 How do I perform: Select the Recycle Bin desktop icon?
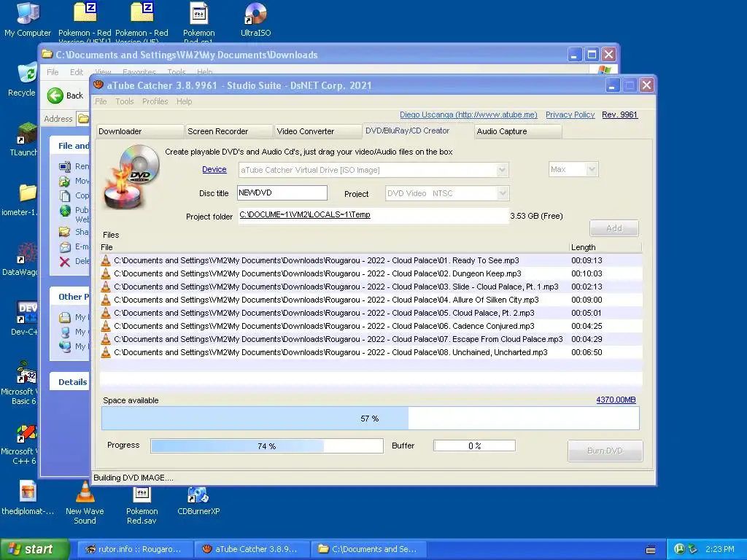click(21, 79)
